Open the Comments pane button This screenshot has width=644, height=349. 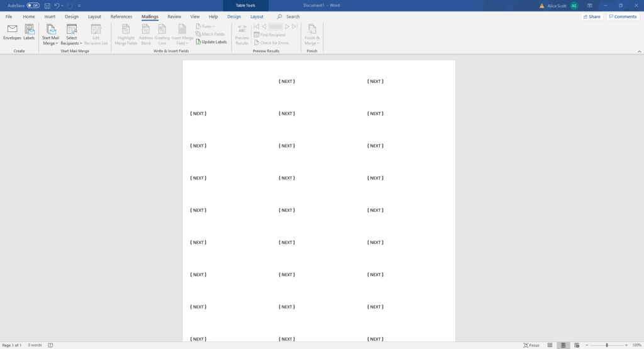[x=623, y=16]
